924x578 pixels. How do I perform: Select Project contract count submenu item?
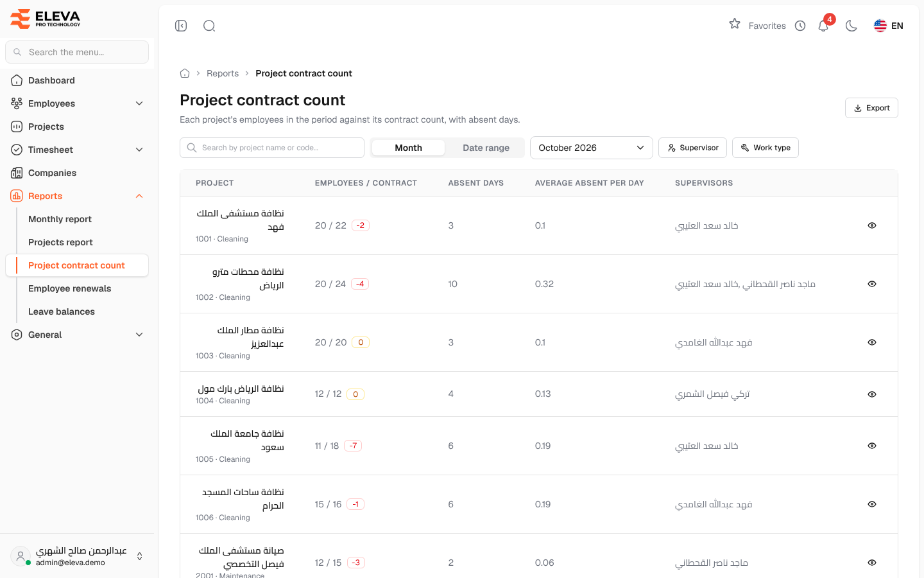[77, 265]
